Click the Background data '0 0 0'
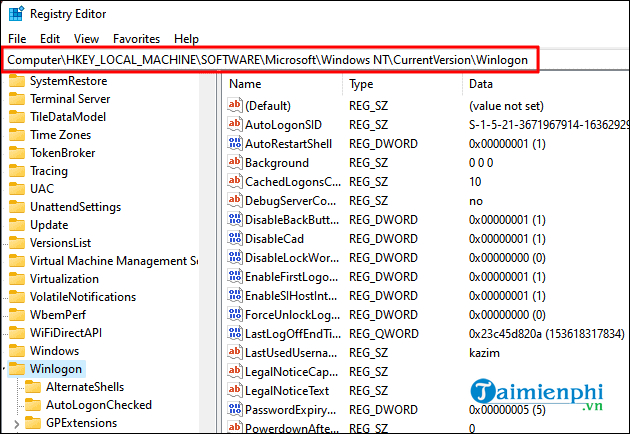 pos(481,163)
